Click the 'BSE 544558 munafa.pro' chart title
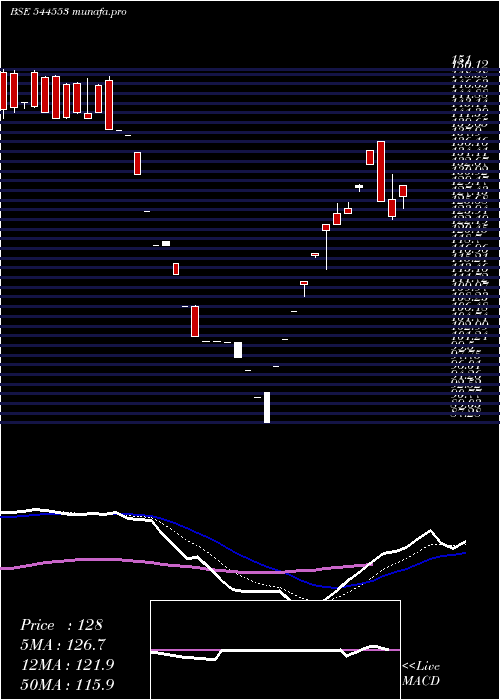The image size is (500, 700). point(68,12)
